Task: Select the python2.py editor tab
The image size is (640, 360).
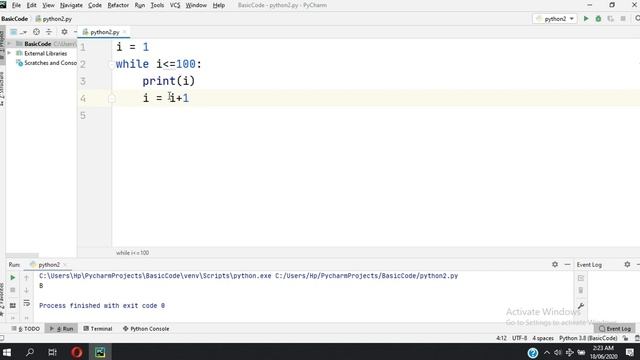Action: click(x=104, y=32)
